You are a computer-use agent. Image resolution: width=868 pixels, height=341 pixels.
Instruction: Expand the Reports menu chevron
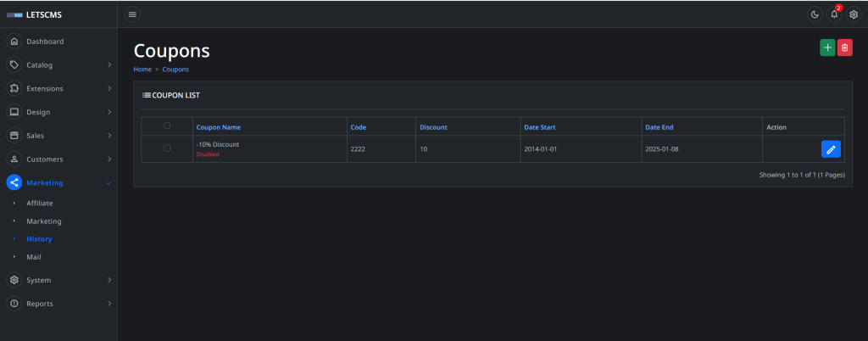point(109,304)
